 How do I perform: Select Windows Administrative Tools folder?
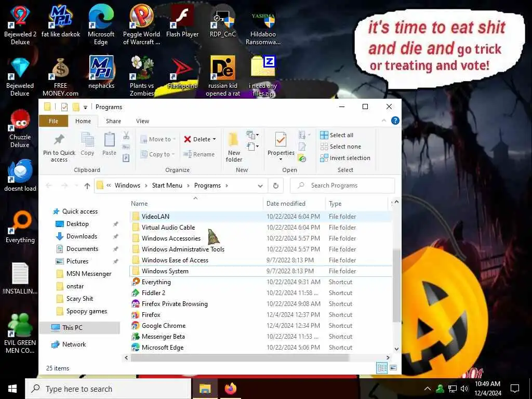tap(260, 249)
